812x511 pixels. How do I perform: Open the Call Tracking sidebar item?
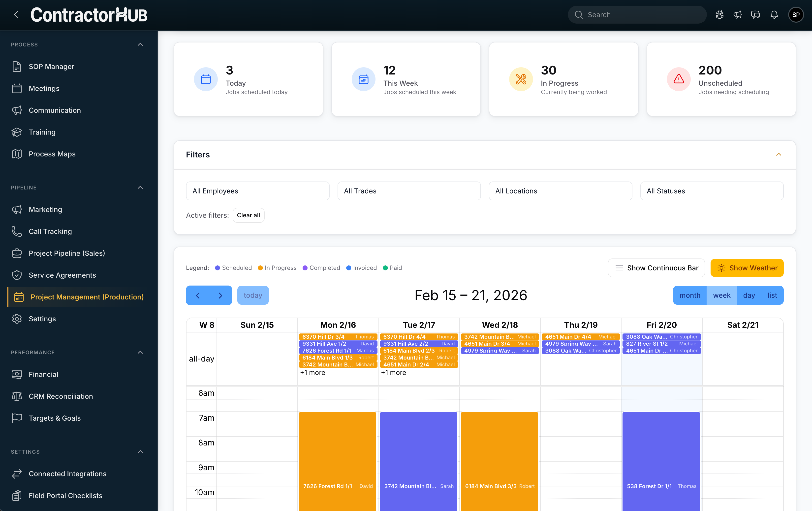[x=50, y=231]
